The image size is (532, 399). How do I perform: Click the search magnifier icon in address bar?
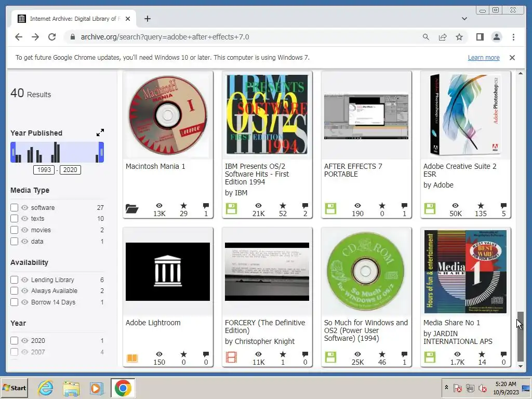click(x=426, y=37)
